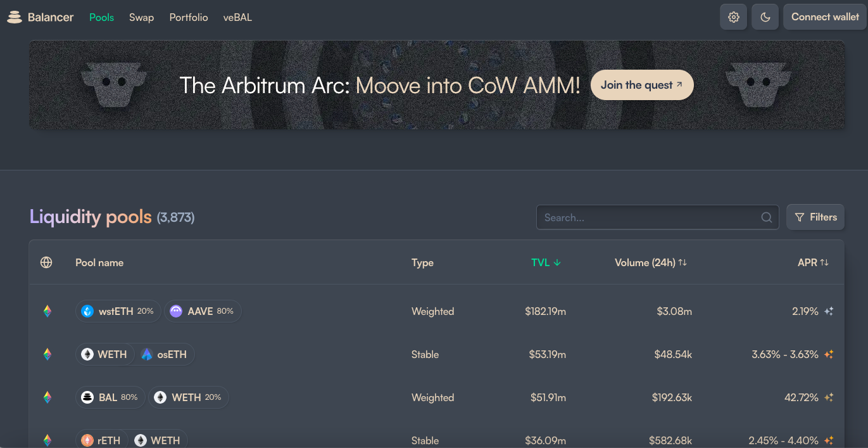Go to the Portfolio tab
This screenshot has height=448, width=868.
pos(189,18)
